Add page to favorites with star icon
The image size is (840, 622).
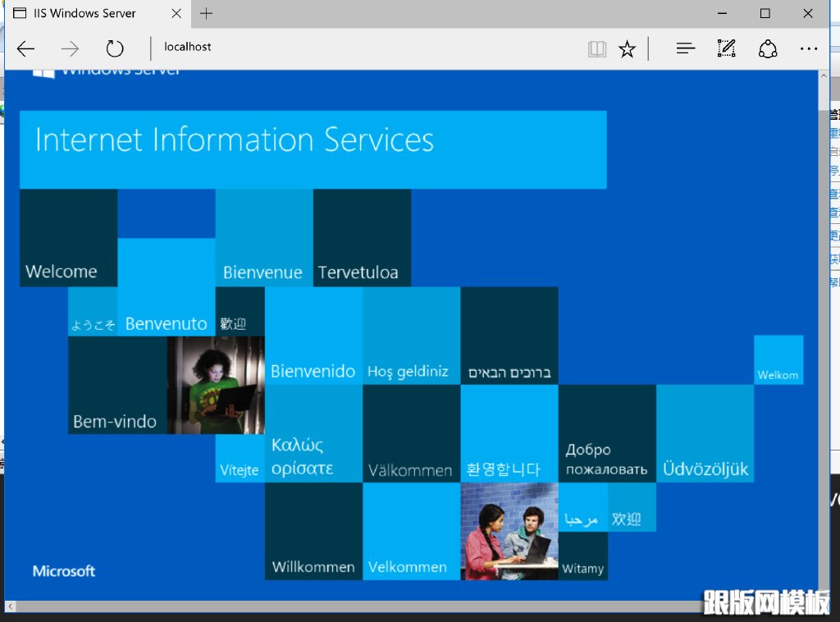pyautogui.click(x=628, y=49)
